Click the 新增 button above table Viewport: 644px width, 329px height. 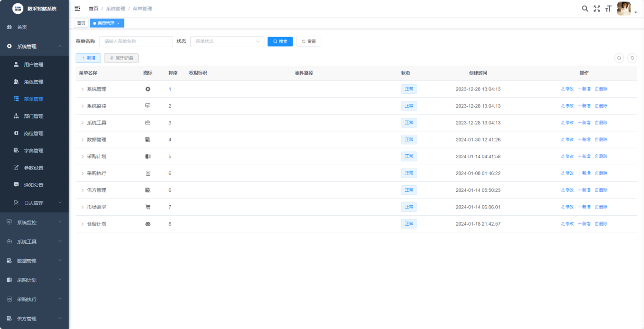coord(88,58)
